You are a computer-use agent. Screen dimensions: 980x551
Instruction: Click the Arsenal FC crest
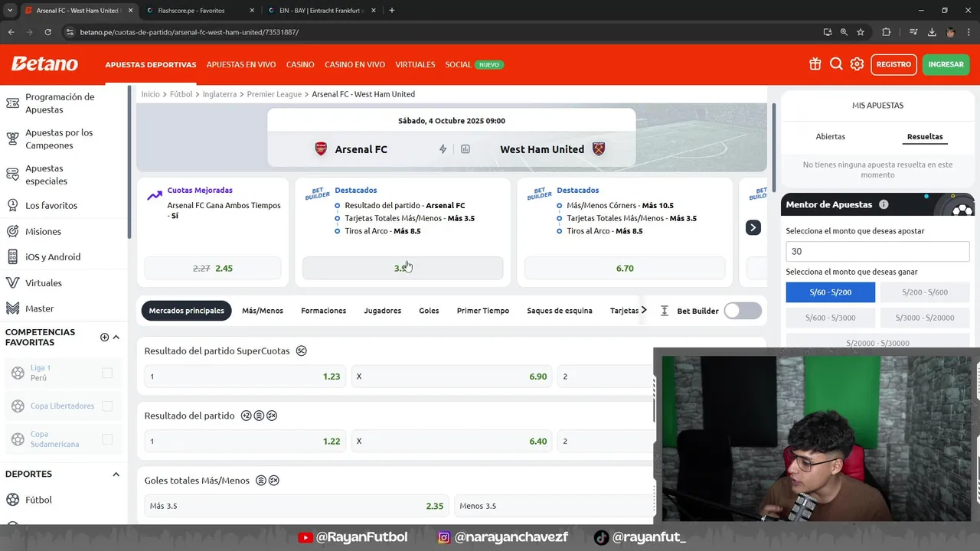pyautogui.click(x=321, y=149)
